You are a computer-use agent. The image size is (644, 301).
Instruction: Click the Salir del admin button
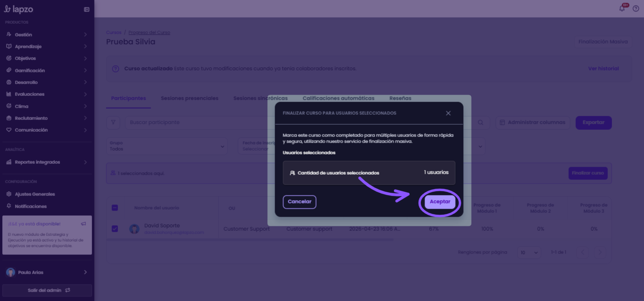click(x=47, y=290)
